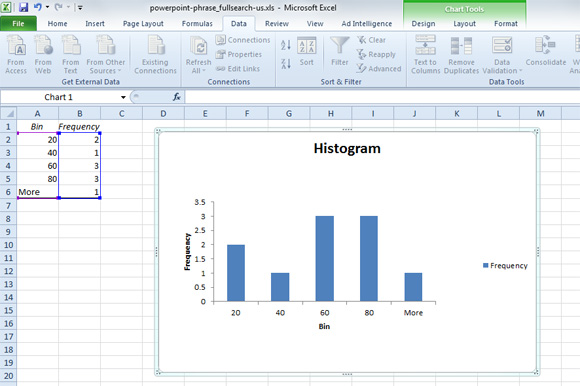
Task: Click the From Access icon
Action: [16, 55]
